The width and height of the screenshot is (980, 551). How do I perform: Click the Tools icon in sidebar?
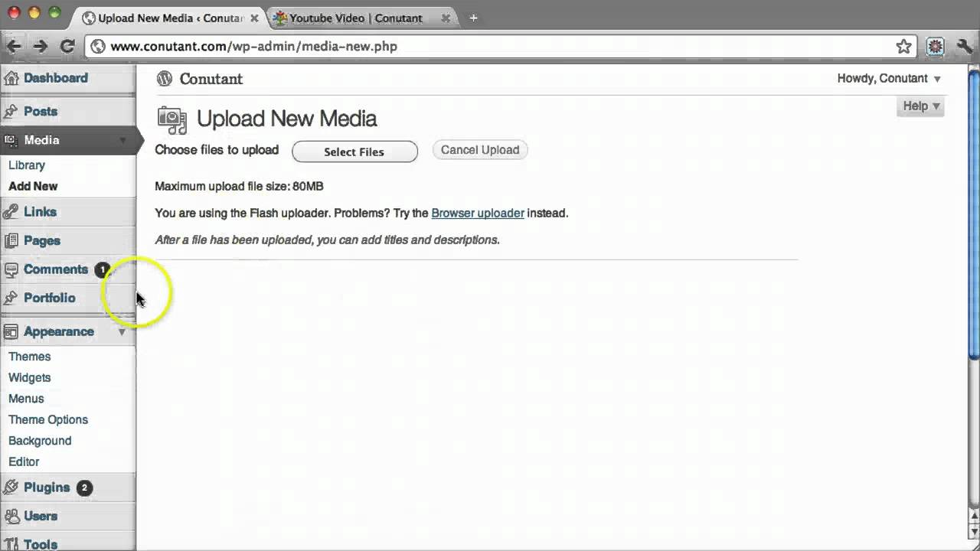(11, 544)
